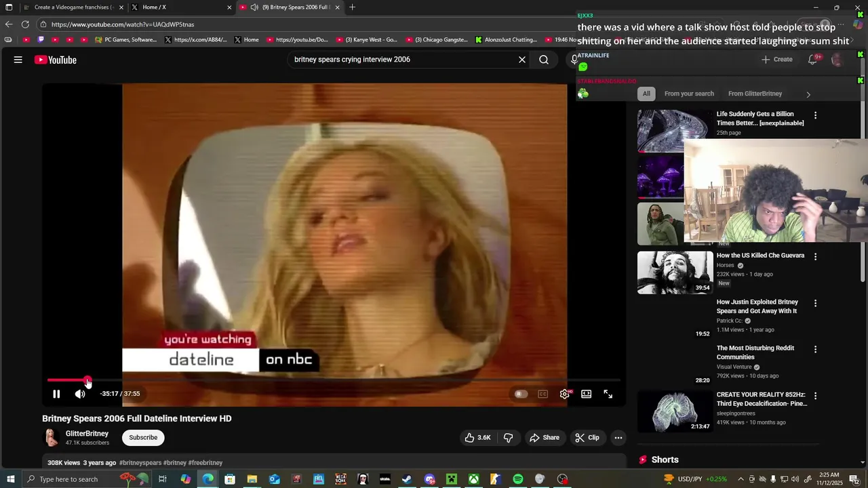868x488 pixels.
Task: Open Kanye West bookmark
Action: [366, 40]
